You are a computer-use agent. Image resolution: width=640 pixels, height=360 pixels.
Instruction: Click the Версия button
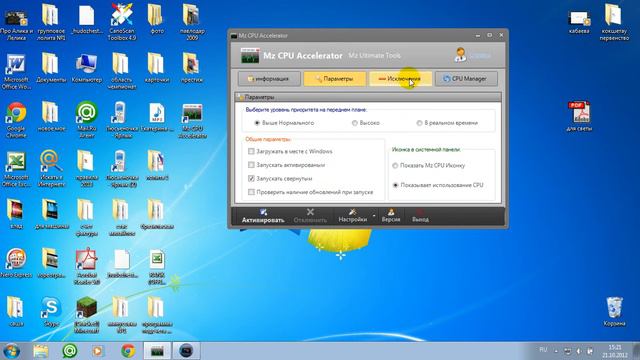pyautogui.click(x=391, y=216)
